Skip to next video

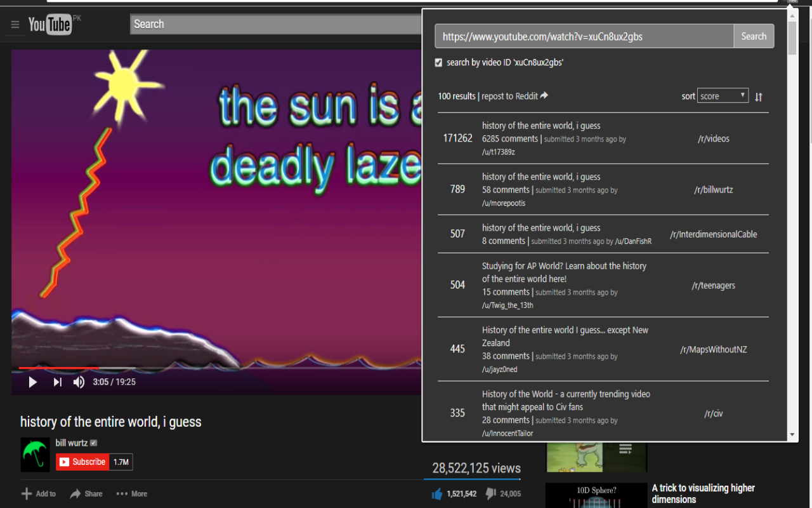pos(57,382)
